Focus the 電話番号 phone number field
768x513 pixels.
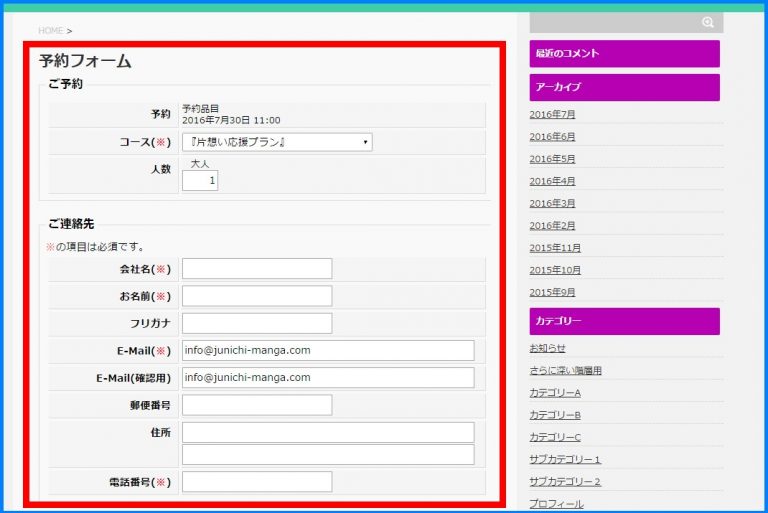point(257,482)
